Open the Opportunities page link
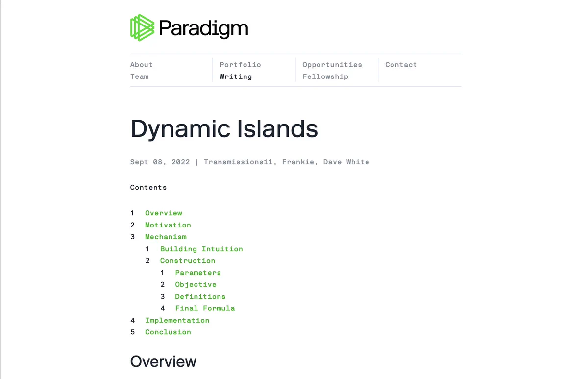This screenshot has width=588, height=379. [x=332, y=65]
